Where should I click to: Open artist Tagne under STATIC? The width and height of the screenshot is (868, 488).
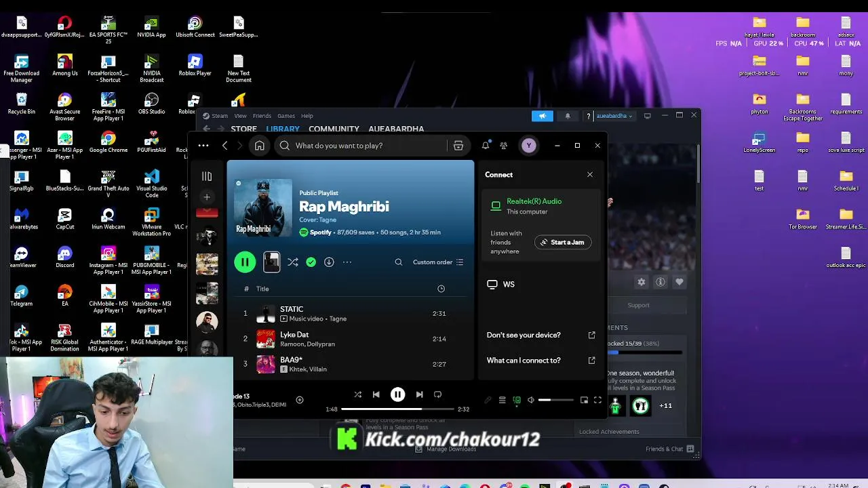coord(338,319)
